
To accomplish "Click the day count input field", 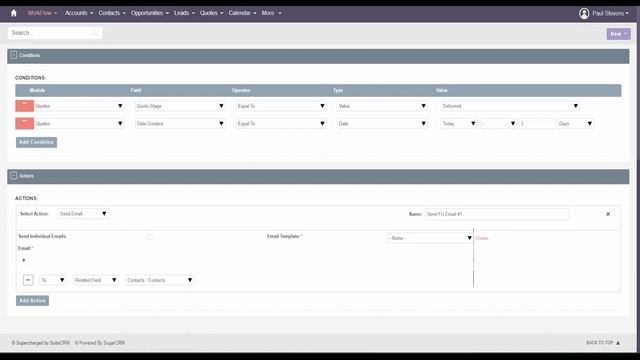I will (537, 124).
